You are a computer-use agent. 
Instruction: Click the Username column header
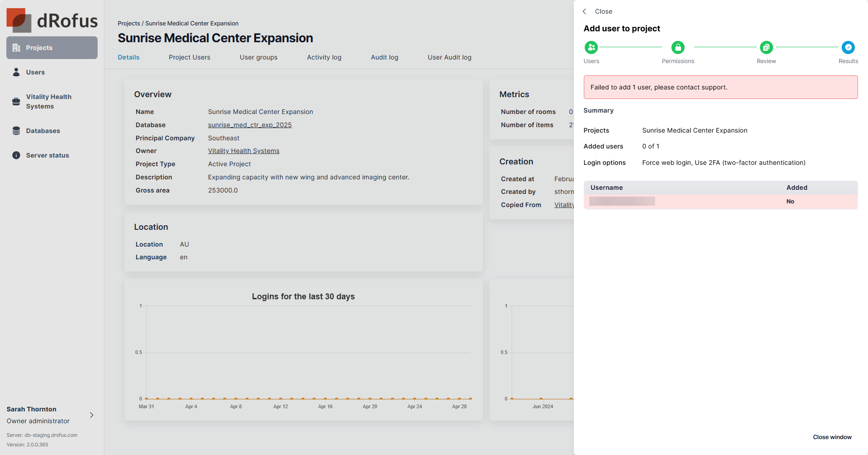click(607, 188)
